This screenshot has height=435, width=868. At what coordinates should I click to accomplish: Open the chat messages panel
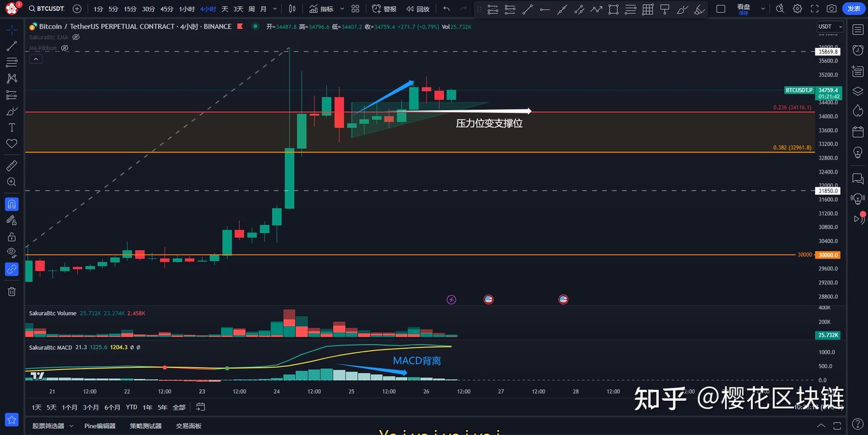pos(858,178)
